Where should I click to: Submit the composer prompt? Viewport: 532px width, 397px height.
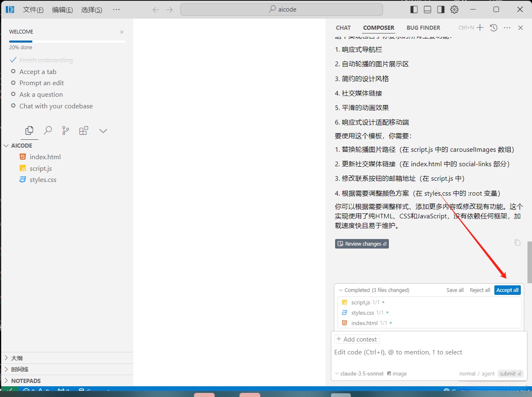pos(510,374)
